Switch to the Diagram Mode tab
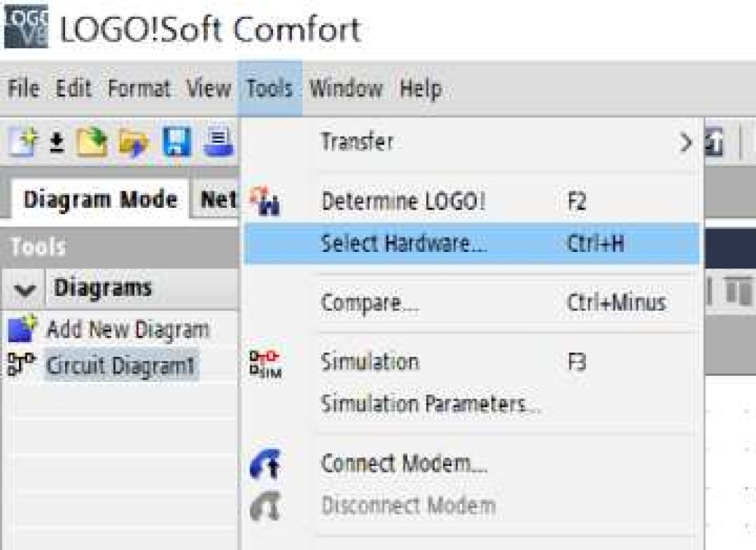This screenshot has height=550, width=756. (x=100, y=200)
